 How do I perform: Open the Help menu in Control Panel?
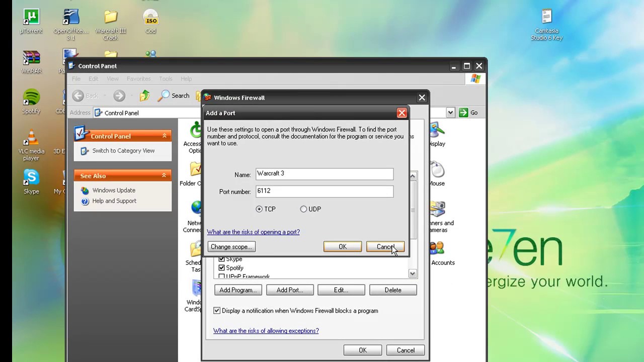click(x=186, y=79)
